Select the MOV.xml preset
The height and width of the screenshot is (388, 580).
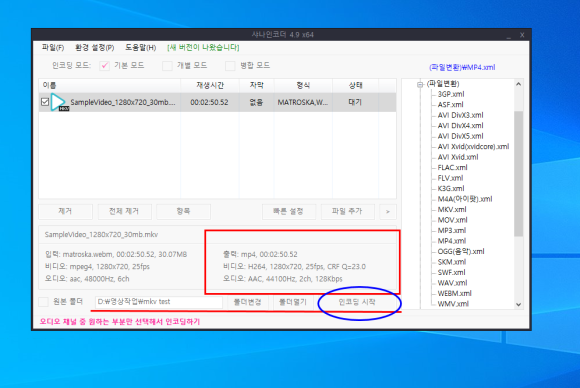coord(452,220)
